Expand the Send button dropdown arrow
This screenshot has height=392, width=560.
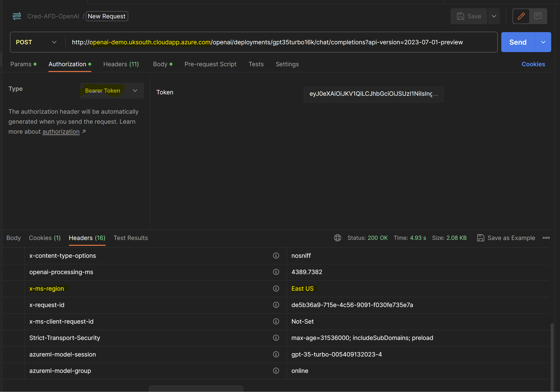(x=543, y=42)
